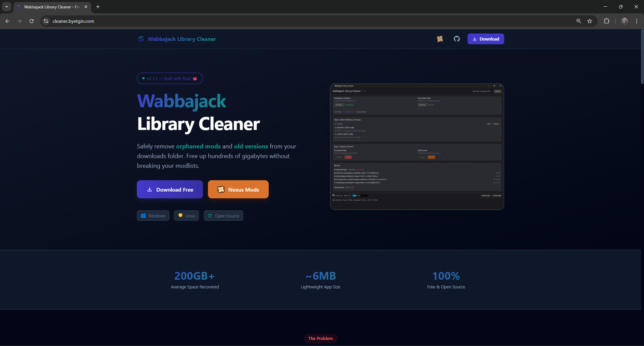This screenshot has height=346, width=644.
Task: Open the GitHub icon in the header
Action: [457, 39]
